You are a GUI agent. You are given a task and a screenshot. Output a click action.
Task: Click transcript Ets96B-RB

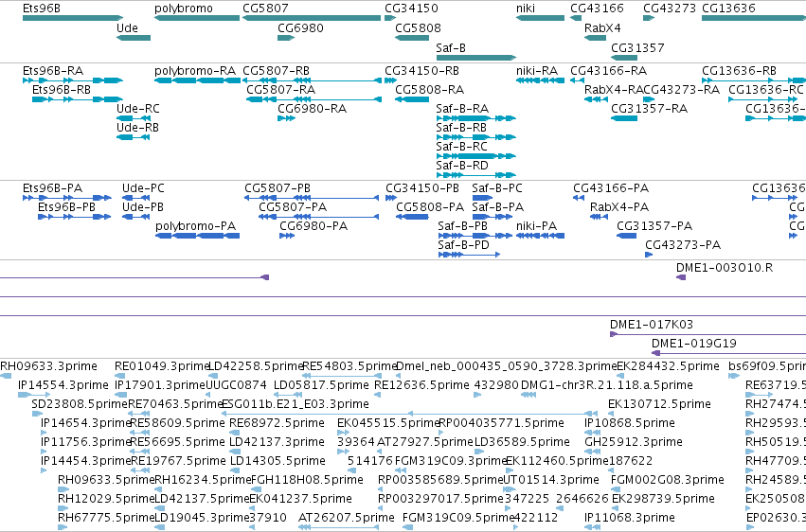(78, 99)
